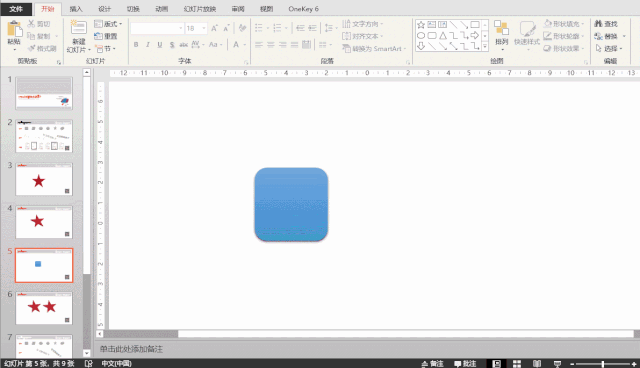Screen dimensions: 640x368
Task: Toggle italic formatting
Action: point(148,44)
